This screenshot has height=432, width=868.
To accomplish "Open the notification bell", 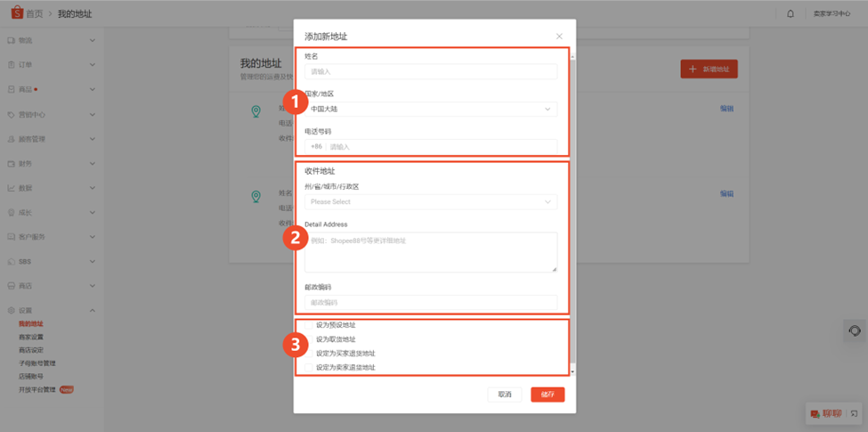I will [791, 13].
